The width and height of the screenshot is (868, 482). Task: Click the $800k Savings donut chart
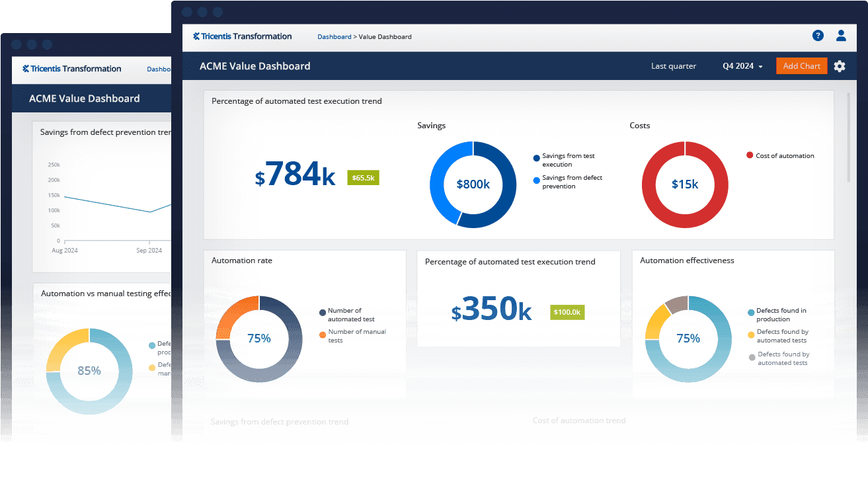tap(473, 184)
